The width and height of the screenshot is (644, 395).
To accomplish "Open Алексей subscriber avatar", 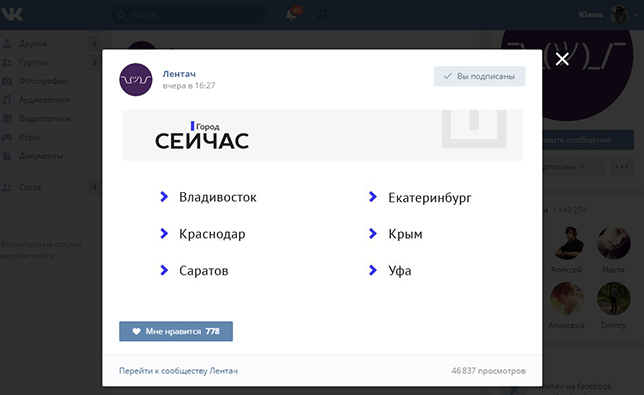I will click(567, 243).
